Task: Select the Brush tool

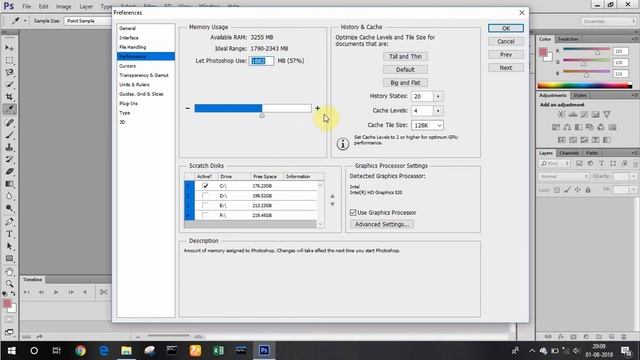Action: click(x=9, y=135)
